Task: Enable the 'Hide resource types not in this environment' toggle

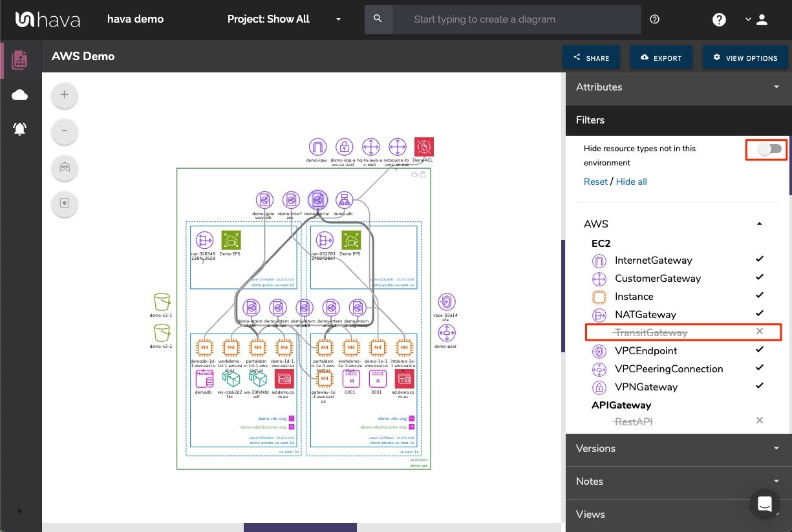Action: (x=766, y=149)
